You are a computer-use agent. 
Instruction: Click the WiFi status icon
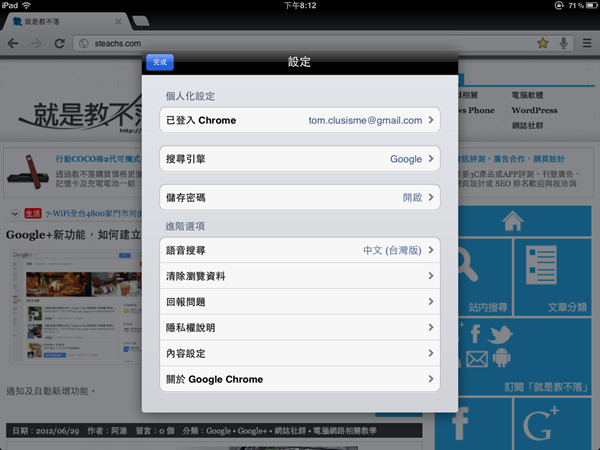pos(26,5)
